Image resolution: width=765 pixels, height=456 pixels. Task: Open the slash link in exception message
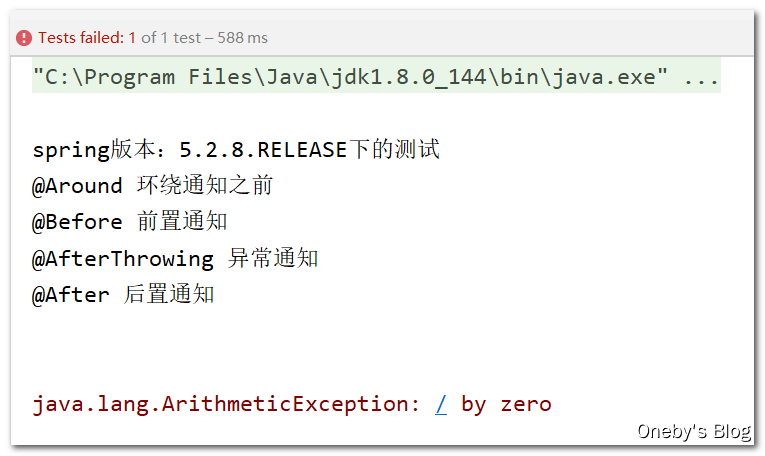(x=441, y=404)
